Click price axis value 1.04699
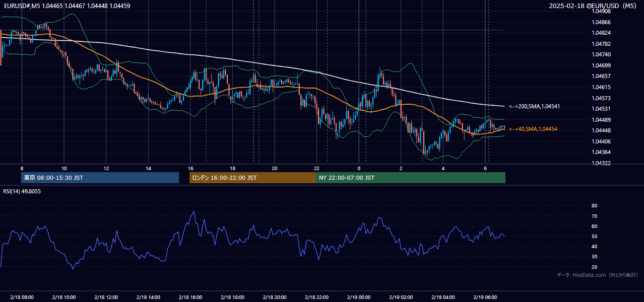 coord(602,65)
